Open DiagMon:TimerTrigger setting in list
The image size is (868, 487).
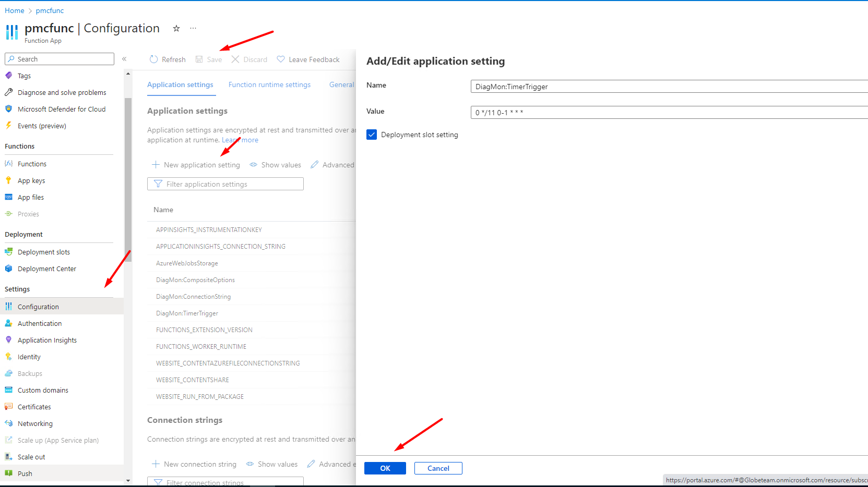pyautogui.click(x=187, y=313)
